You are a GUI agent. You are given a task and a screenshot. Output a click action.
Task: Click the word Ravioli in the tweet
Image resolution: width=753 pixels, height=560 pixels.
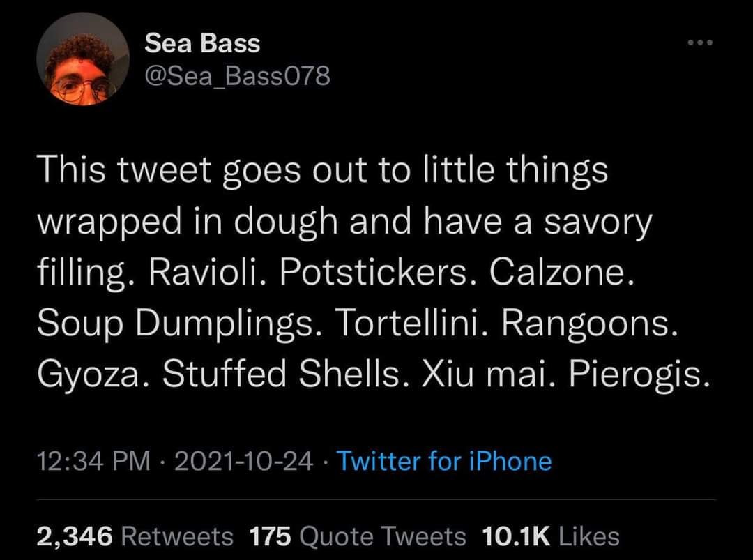(209, 273)
